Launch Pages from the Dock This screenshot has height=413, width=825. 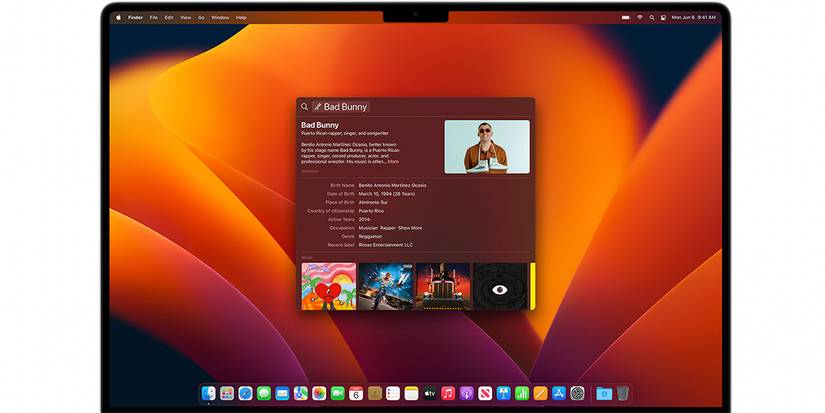pyautogui.click(x=540, y=393)
